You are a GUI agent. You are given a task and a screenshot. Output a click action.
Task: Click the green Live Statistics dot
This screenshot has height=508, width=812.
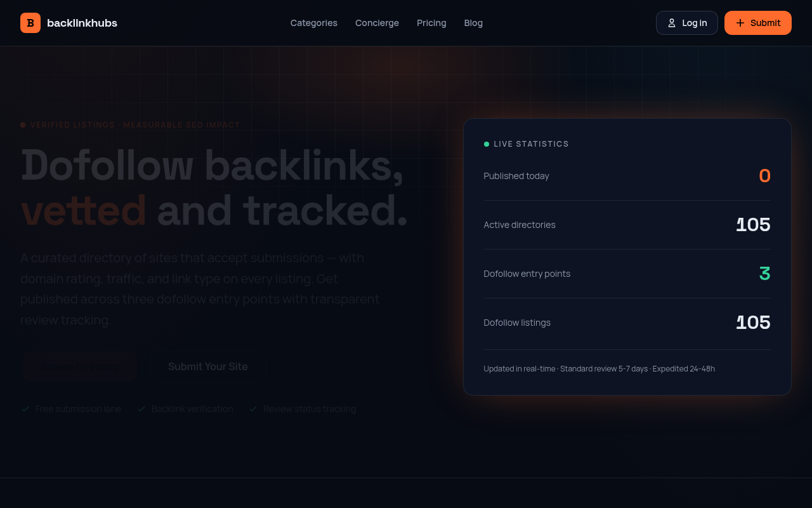click(487, 144)
